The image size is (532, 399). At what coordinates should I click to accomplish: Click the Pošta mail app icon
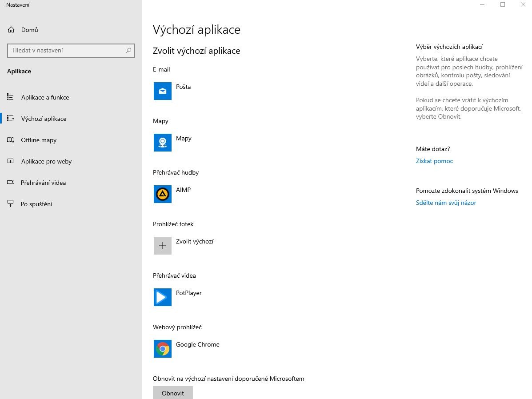pos(163,91)
